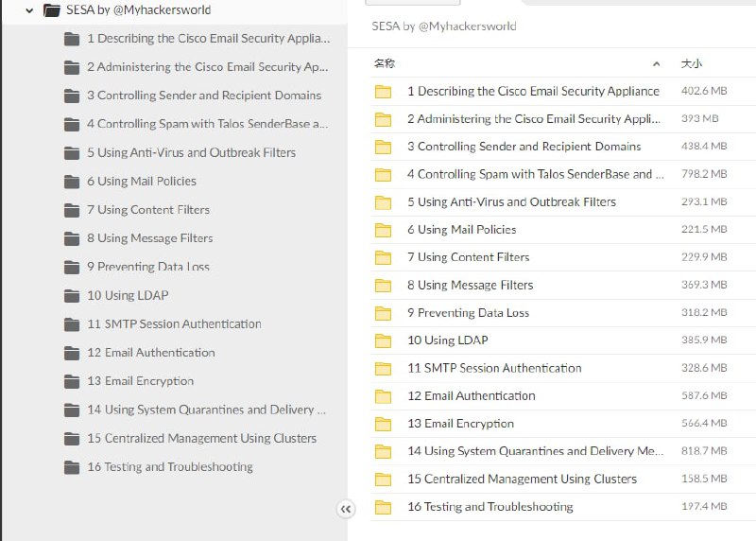Collapse the left sidebar with double-chevron button

click(346, 509)
